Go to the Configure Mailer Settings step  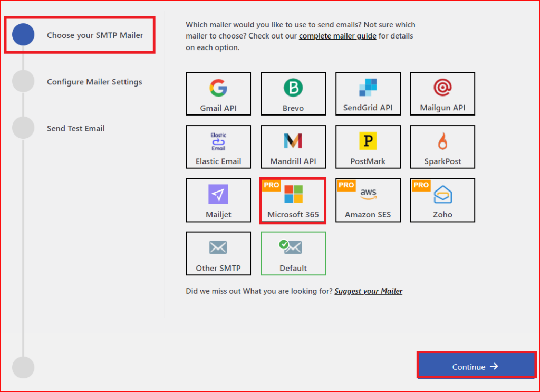[x=94, y=82]
